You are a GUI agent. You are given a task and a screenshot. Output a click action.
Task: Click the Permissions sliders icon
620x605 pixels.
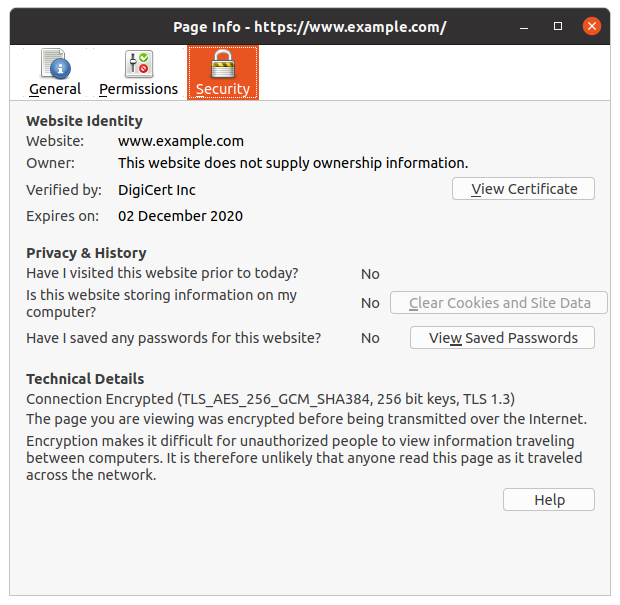pos(139,64)
